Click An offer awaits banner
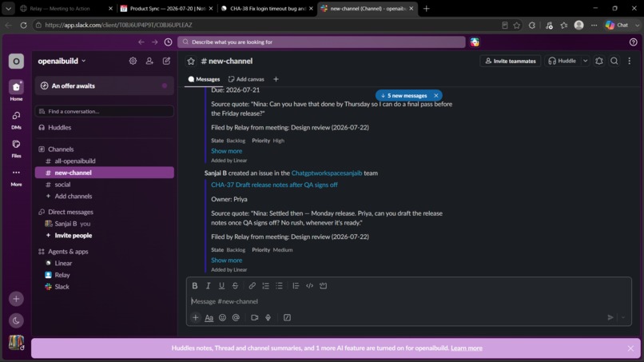Image resolution: width=644 pixels, height=362 pixels. tap(105, 86)
